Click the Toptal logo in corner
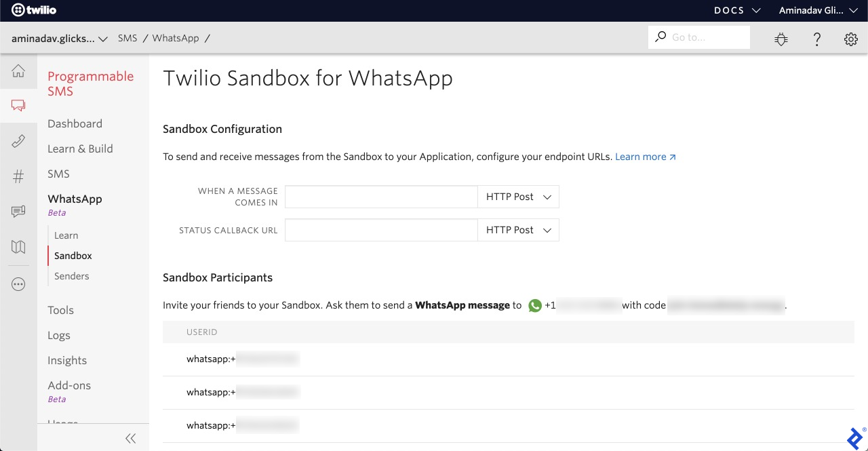The width and height of the screenshot is (868, 451). [x=856, y=438]
